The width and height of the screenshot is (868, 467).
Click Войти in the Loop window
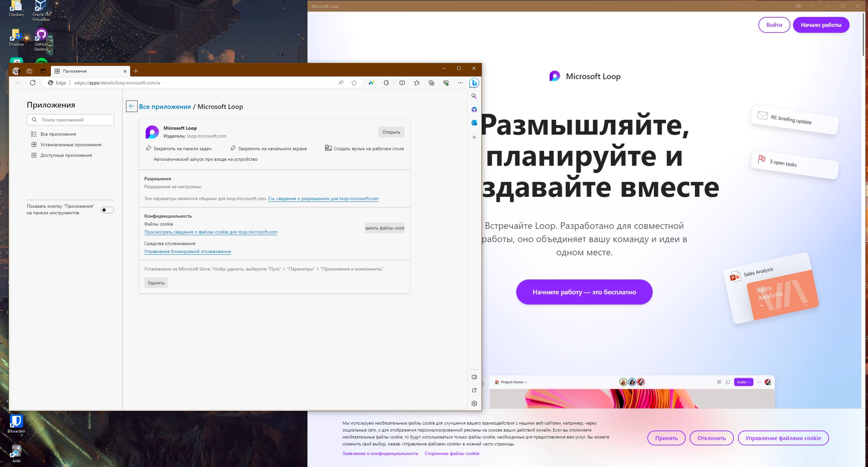[x=774, y=25]
